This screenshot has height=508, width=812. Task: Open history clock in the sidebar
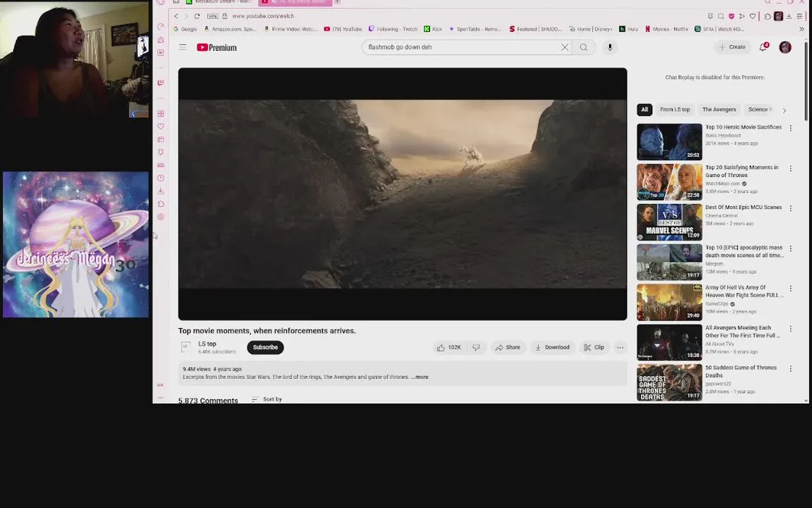coord(161,178)
